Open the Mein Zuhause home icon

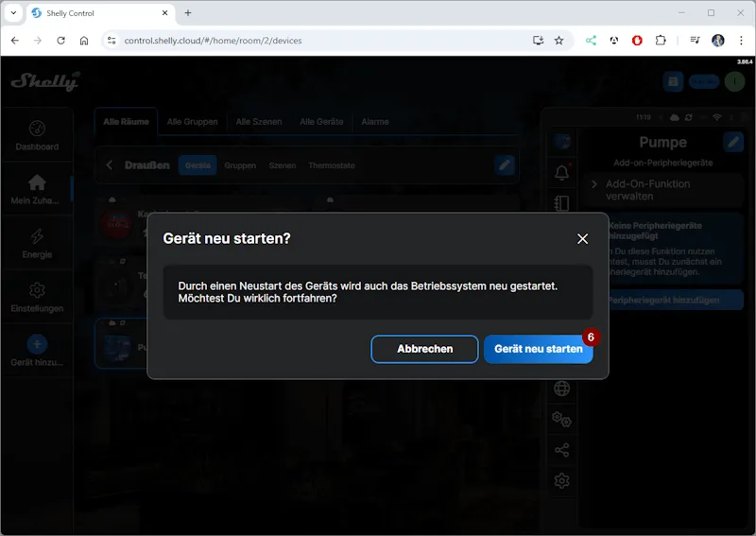pyautogui.click(x=37, y=182)
